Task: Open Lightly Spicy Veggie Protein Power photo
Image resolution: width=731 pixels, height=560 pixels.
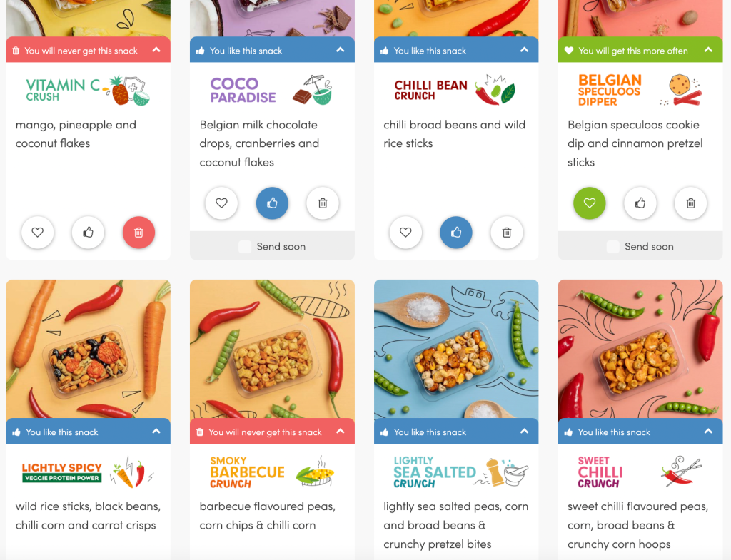Action: pyautogui.click(x=89, y=349)
